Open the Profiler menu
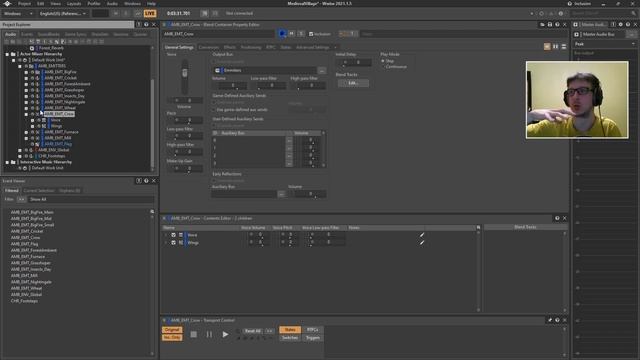640x360 pixels. point(94,3)
